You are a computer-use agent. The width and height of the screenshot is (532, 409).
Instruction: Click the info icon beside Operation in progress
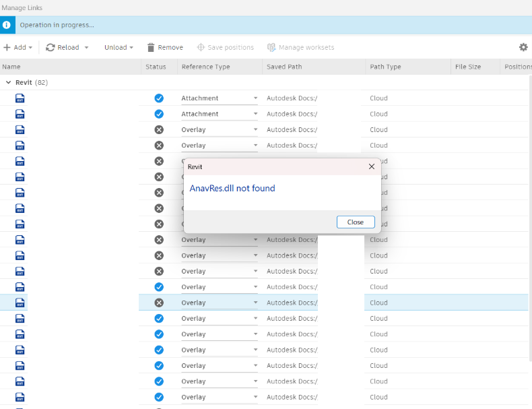pyautogui.click(x=7, y=25)
